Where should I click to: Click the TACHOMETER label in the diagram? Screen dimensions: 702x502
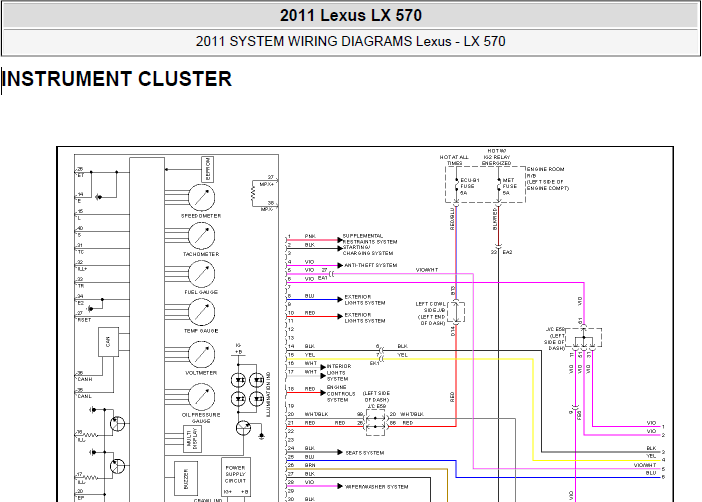coord(201,254)
